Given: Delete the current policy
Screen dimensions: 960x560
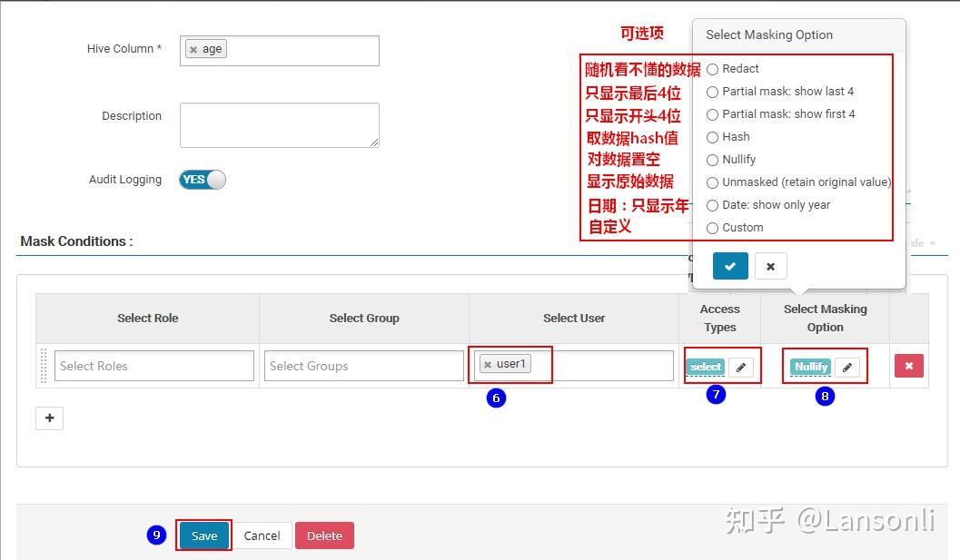Looking at the screenshot, I should point(324,535).
